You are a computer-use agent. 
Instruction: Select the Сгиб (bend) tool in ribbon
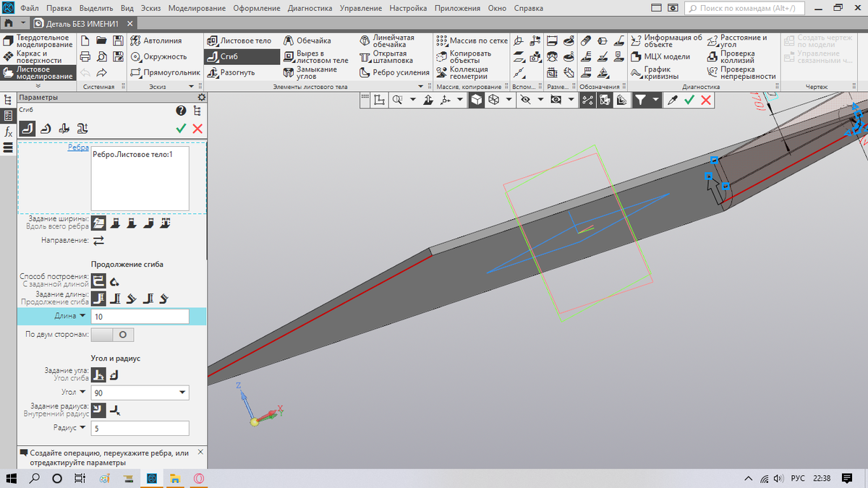point(242,56)
